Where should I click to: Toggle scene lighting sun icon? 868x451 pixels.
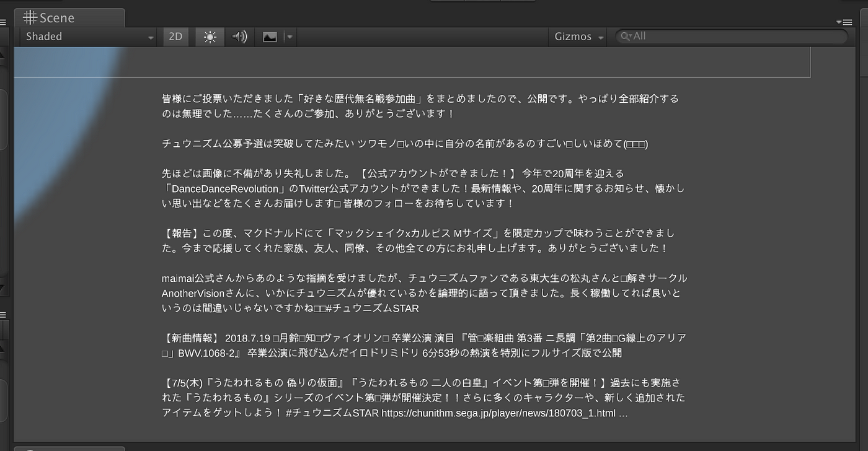point(210,37)
